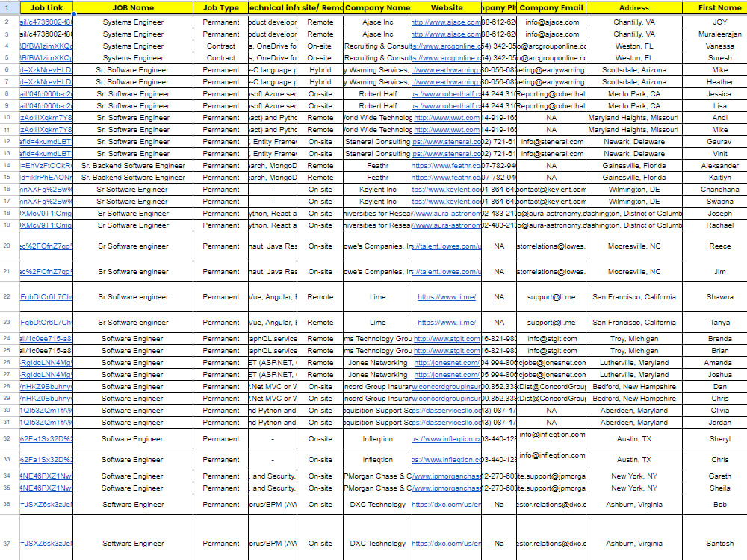Click 'Robert Half' company in row 8
The width and height of the screenshot is (747, 560).
(x=377, y=94)
